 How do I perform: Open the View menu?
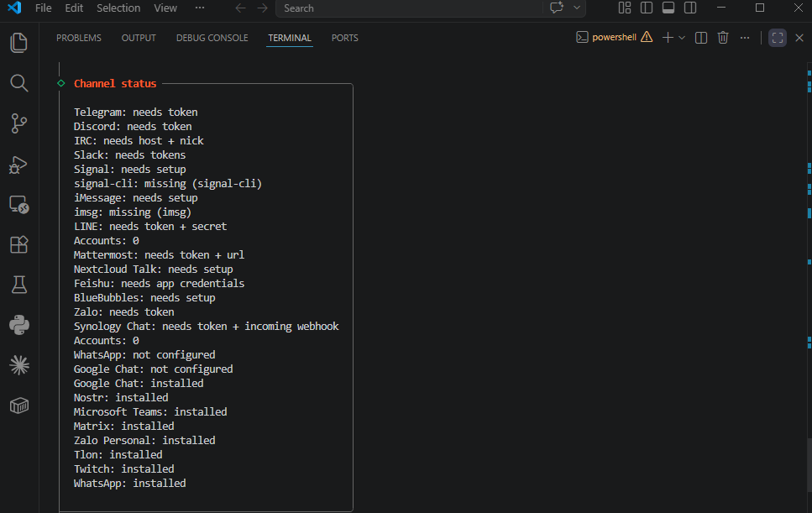pyautogui.click(x=165, y=8)
